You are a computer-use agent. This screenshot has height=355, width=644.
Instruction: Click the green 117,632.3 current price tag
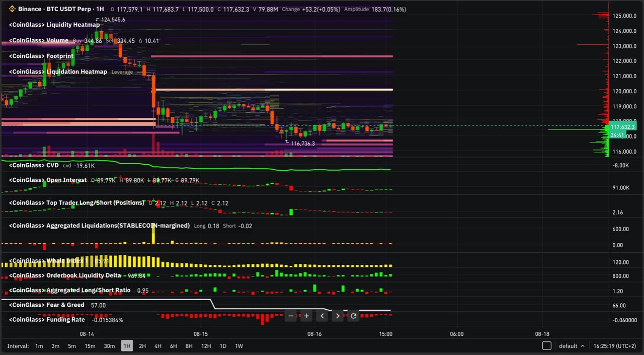point(622,127)
